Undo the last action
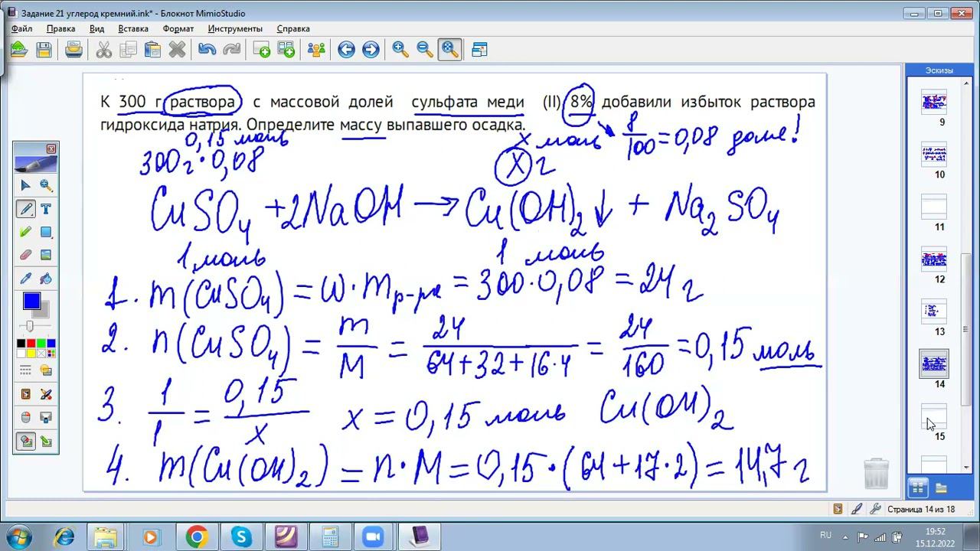The height and width of the screenshot is (551, 980). pos(207,50)
